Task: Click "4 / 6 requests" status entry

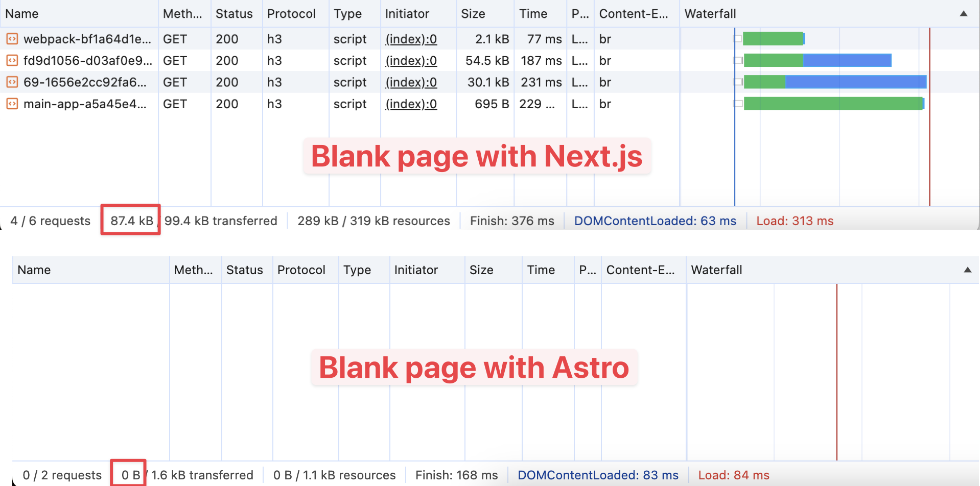Action: (50, 221)
